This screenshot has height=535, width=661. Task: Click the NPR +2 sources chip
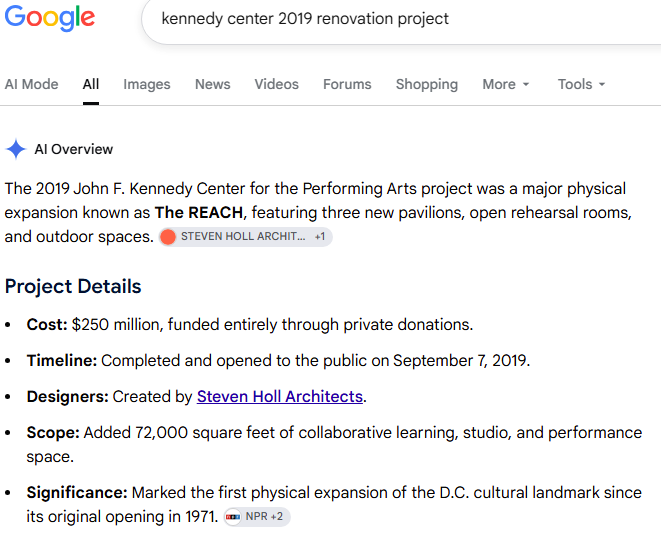tap(257, 516)
